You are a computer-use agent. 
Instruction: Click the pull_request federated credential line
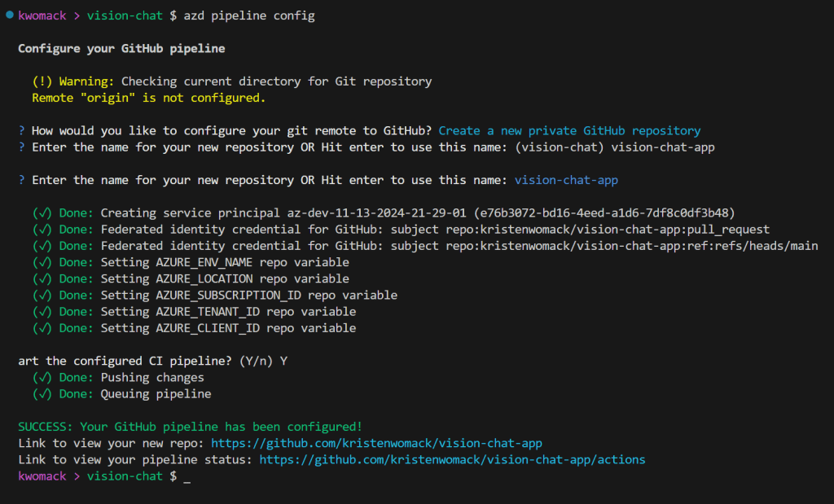[401, 230]
